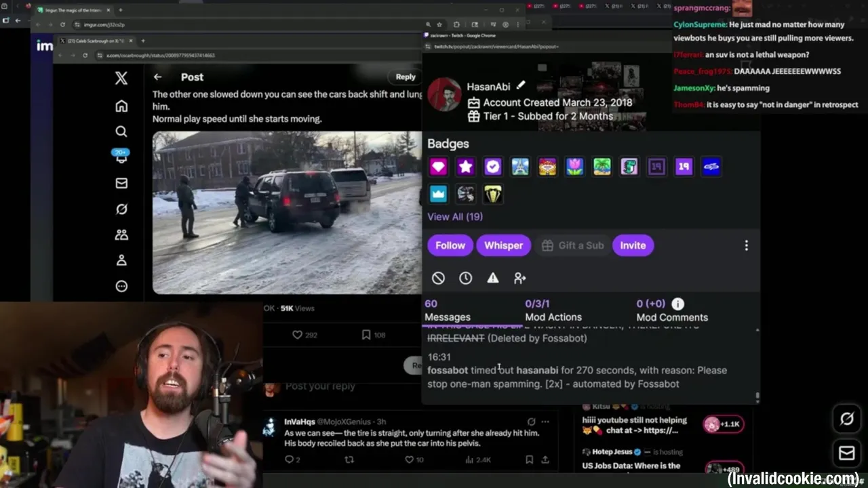
Task: Click info icon beside Mod Comments count
Action: click(x=678, y=304)
